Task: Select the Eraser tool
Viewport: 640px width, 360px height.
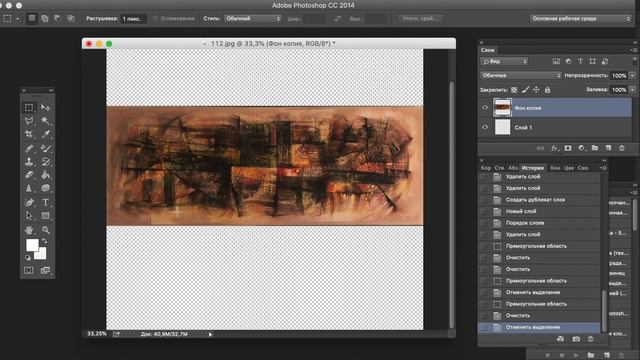Action: [x=29, y=175]
